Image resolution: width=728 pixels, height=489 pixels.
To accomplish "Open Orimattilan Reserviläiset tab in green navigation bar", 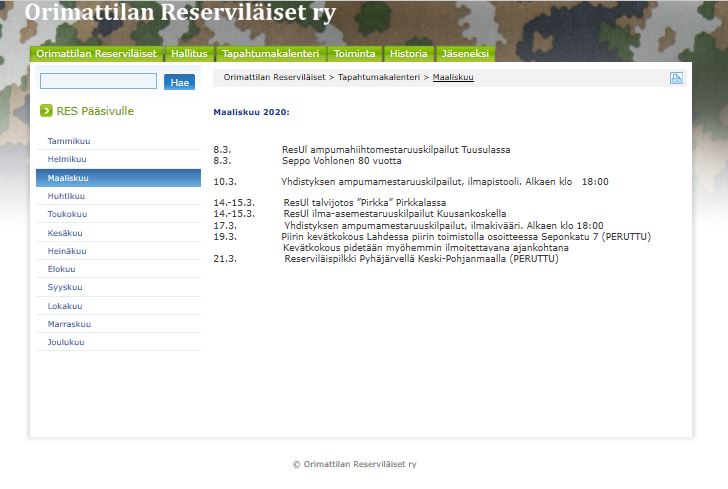I will [x=97, y=54].
